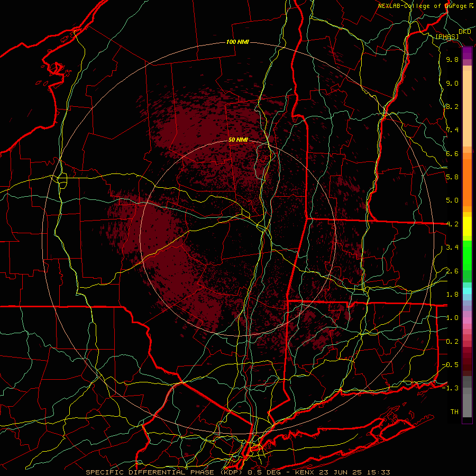Click the orange segment of color bar
476x476 pixels.
click(x=467, y=182)
